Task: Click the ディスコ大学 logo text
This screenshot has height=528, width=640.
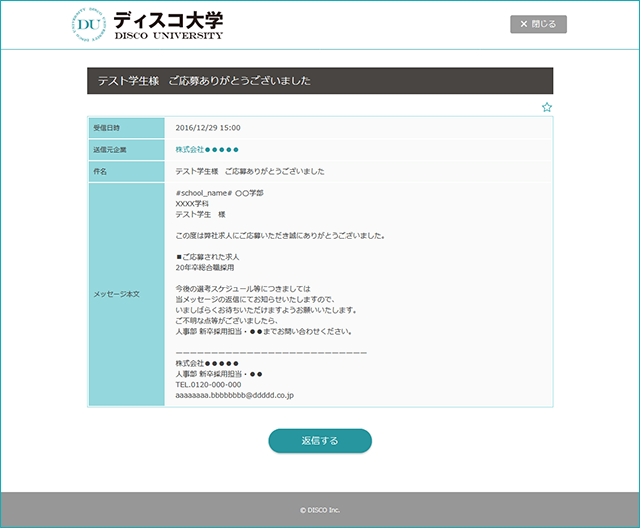Action: click(168, 19)
